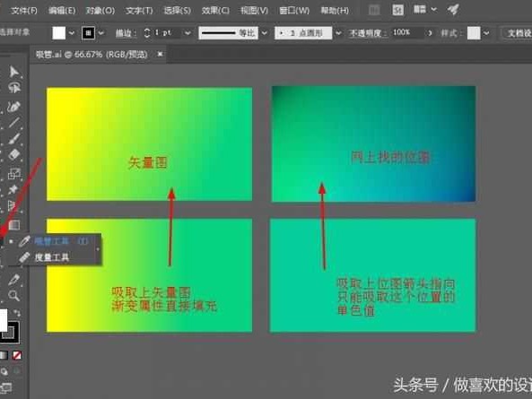This screenshot has width=532, height=399.
Task: Expand the opacity slider arrow
Action: coord(431,33)
